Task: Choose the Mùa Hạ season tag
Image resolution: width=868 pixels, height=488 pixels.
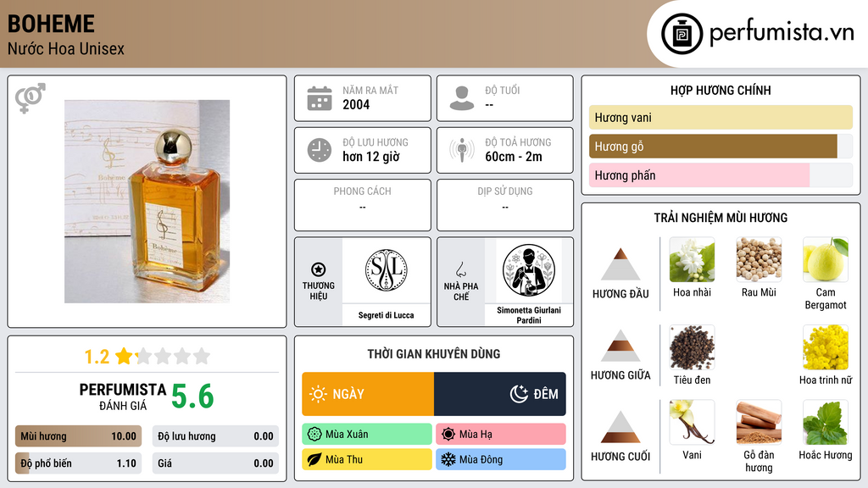Action: click(x=501, y=435)
